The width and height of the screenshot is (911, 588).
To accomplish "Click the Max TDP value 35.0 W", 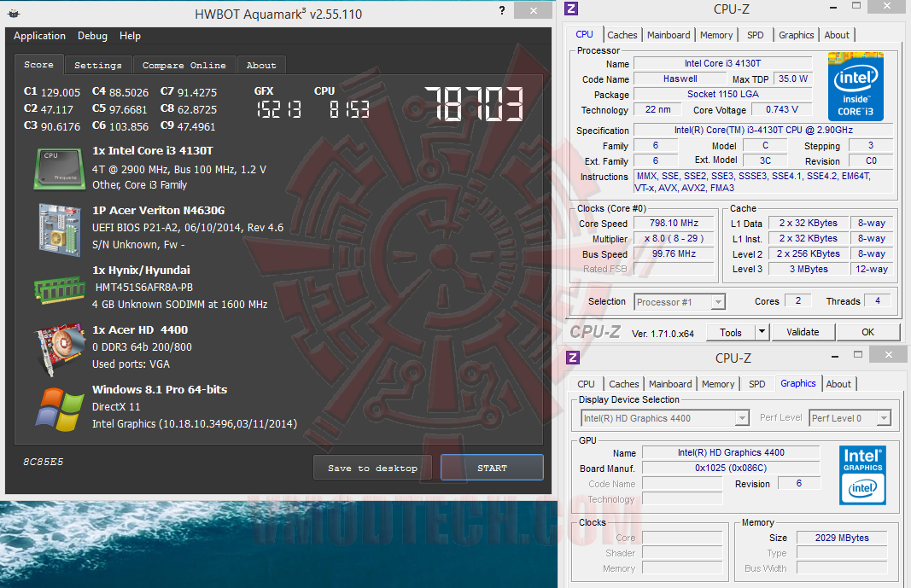I will (x=793, y=79).
